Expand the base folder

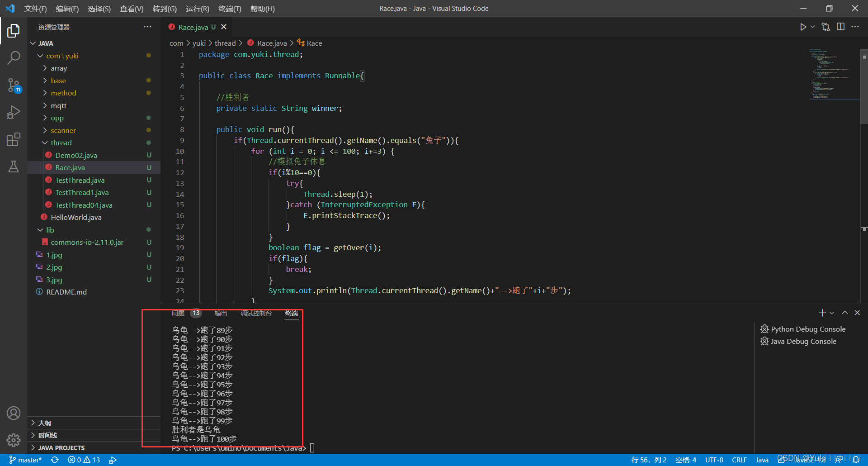click(94, 81)
